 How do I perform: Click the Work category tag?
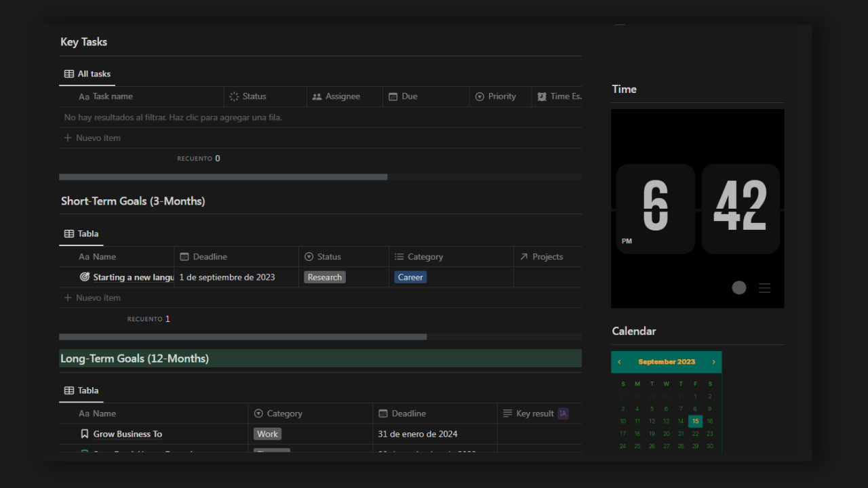click(267, 434)
